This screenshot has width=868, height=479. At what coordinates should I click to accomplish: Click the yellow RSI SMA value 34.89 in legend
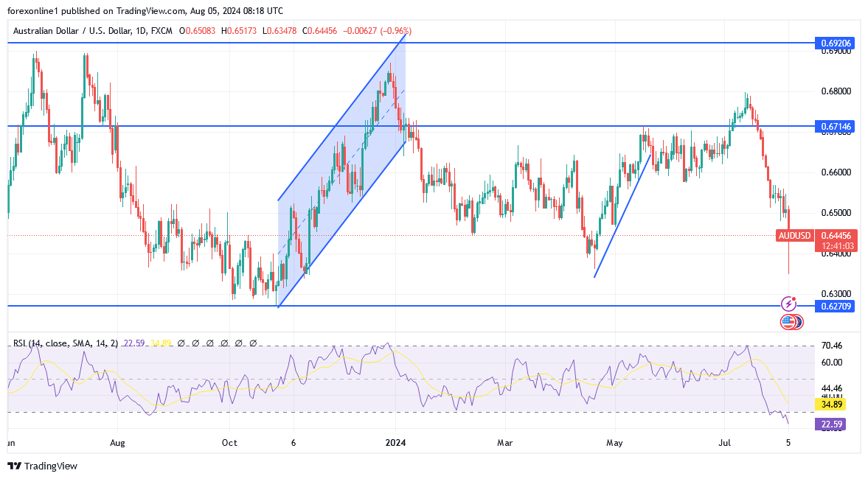coord(161,343)
